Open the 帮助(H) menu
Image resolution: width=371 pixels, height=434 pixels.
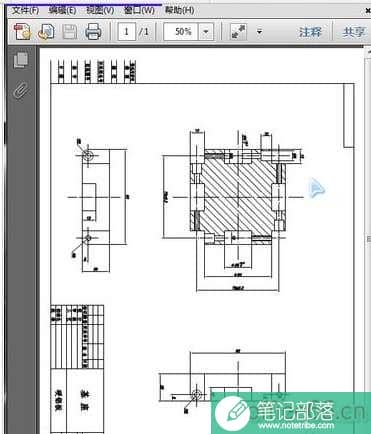coord(179,10)
